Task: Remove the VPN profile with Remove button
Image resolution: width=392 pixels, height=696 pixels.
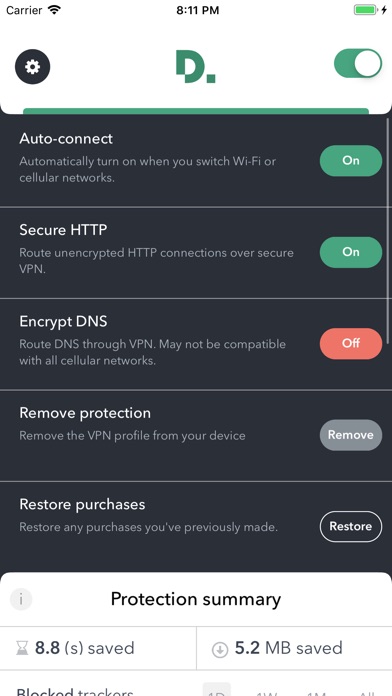Action: [x=351, y=435]
